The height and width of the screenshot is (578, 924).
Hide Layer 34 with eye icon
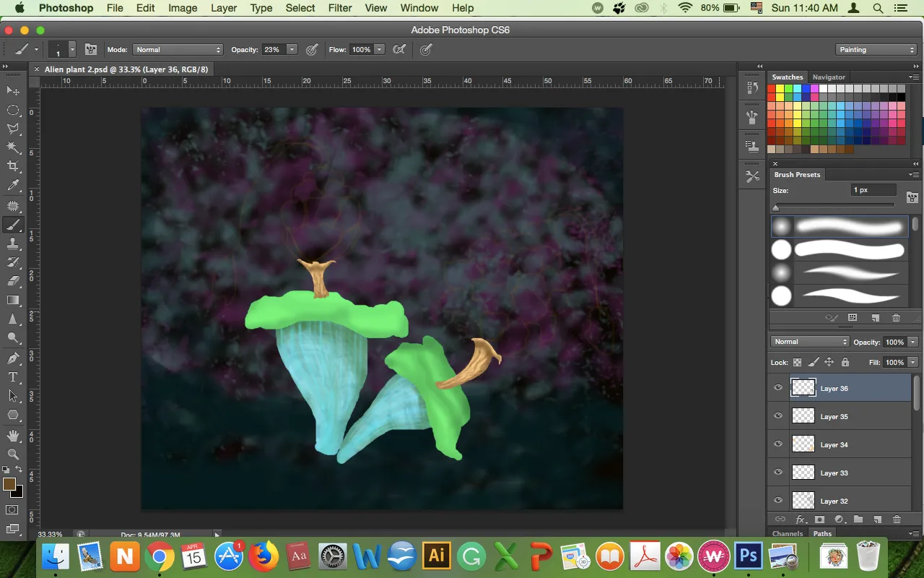(778, 444)
